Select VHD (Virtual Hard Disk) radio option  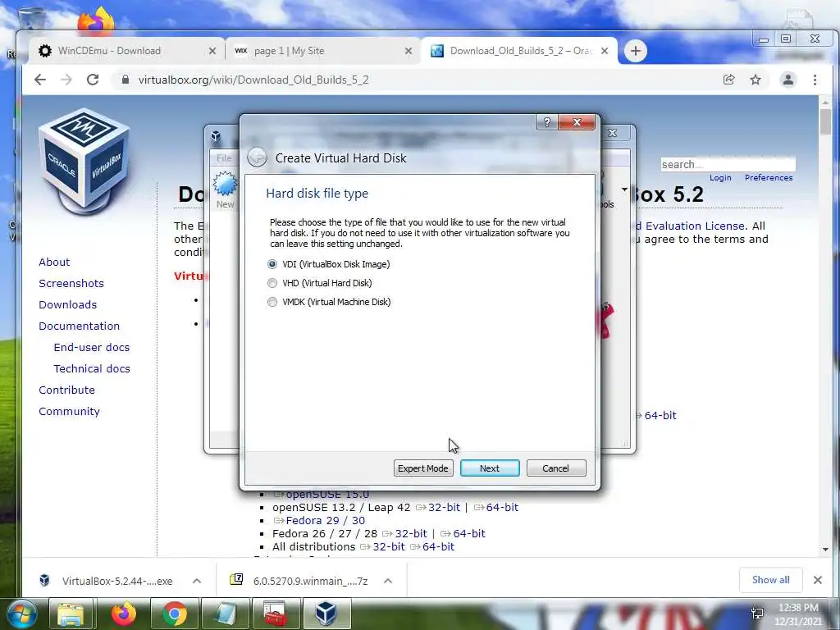click(272, 283)
